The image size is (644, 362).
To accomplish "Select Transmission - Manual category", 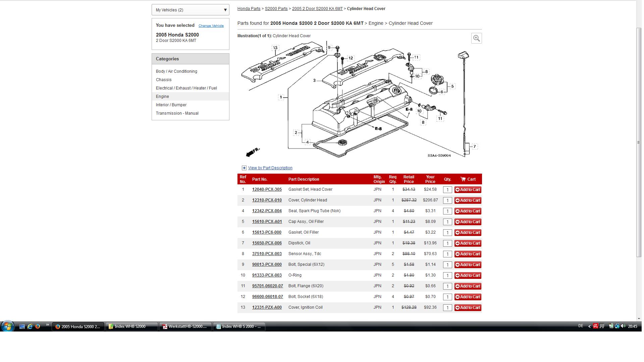I will [177, 113].
